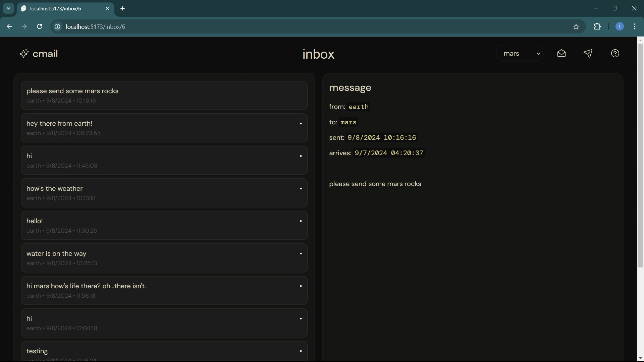This screenshot has height=362, width=644.
Task: Open browser extensions puzzle icon
Action: (x=597, y=26)
